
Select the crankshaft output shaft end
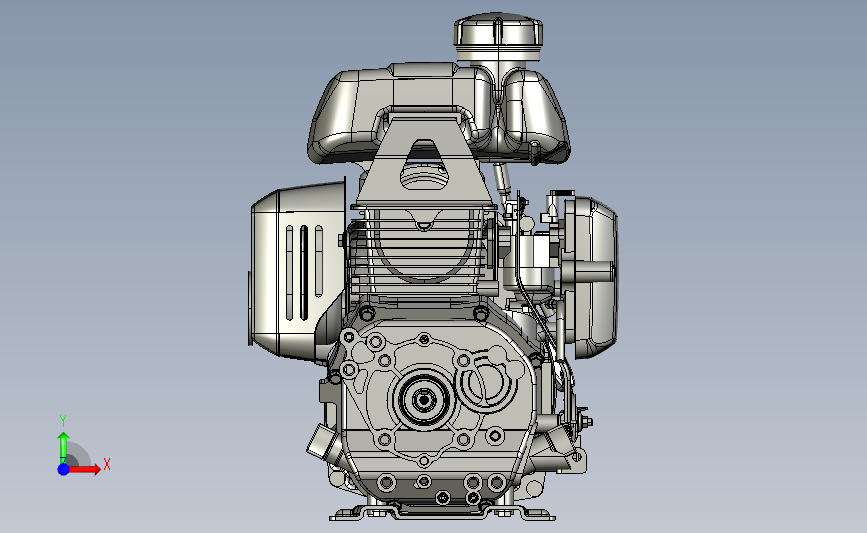[424, 400]
